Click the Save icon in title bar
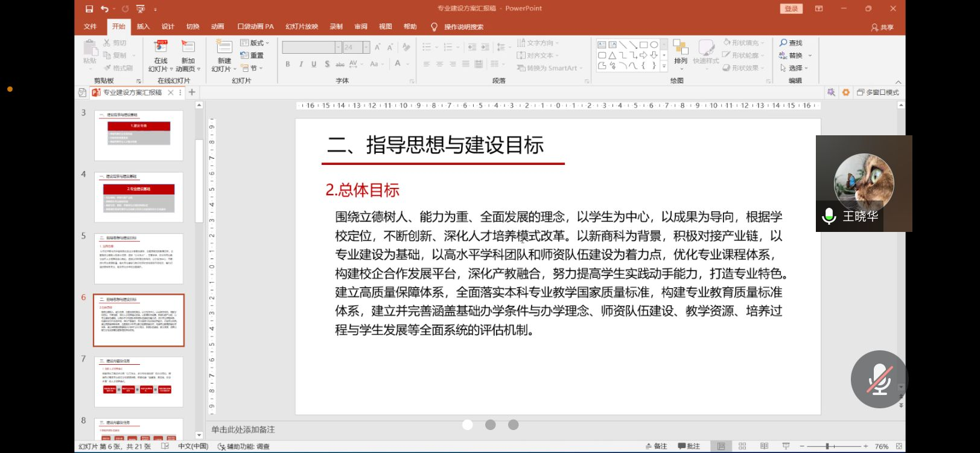The width and height of the screenshot is (980, 453). pos(89,8)
